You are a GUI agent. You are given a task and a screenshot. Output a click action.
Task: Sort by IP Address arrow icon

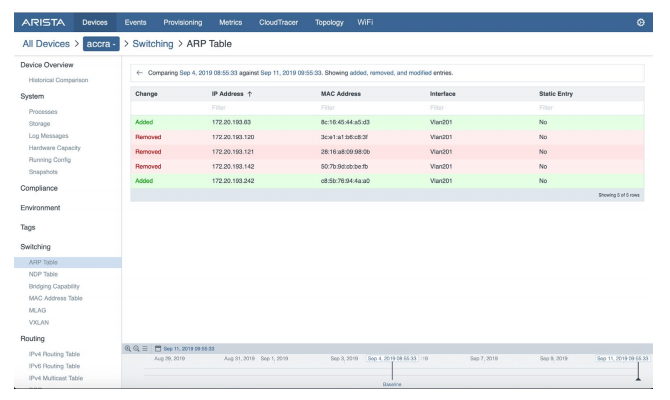coord(250,94)
